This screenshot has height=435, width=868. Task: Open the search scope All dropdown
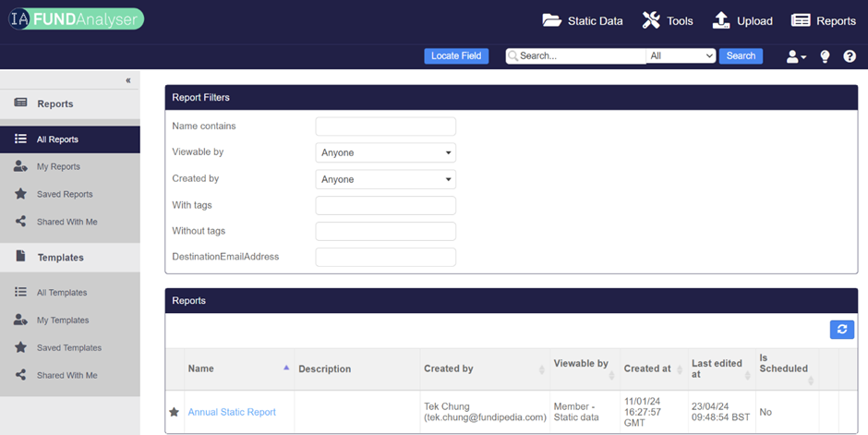pyautogui.click(x=681, y=56)
